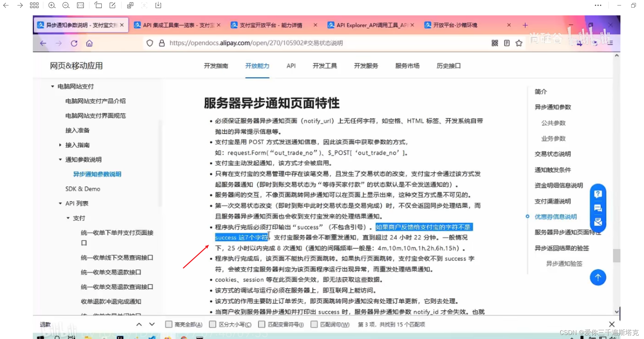Open a new browser tab
The width and height of the screenshot is (644, 339).
point(525,25)
